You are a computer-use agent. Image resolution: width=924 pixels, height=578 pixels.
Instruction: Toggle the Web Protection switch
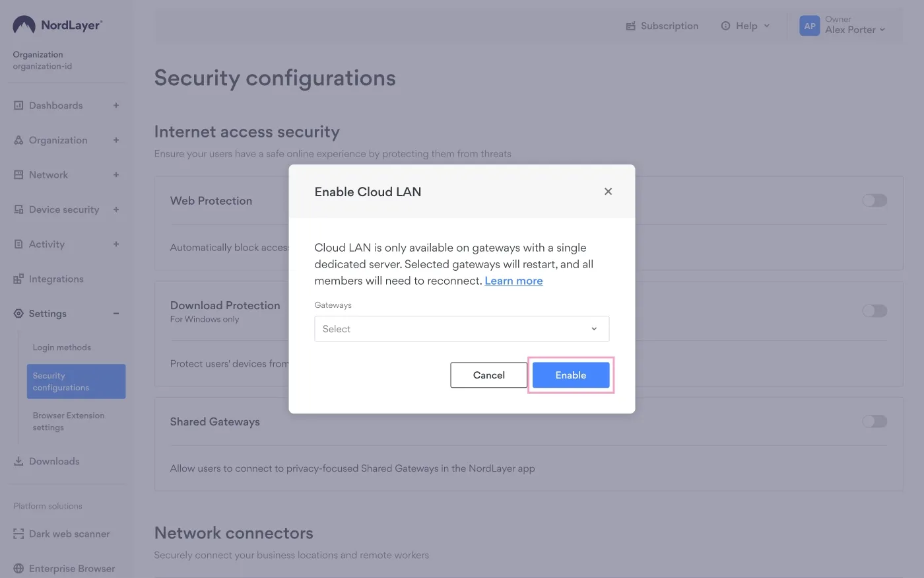coord(874,200)
